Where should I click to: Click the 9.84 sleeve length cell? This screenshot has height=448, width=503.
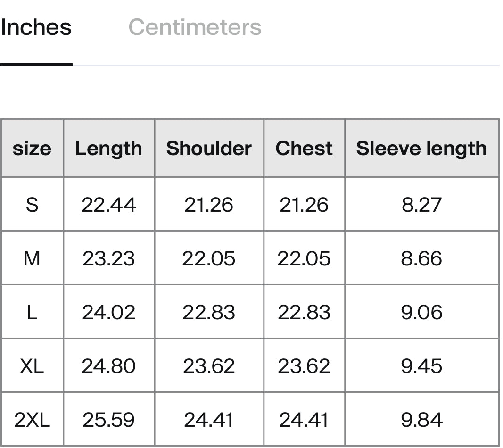[421, 419]
